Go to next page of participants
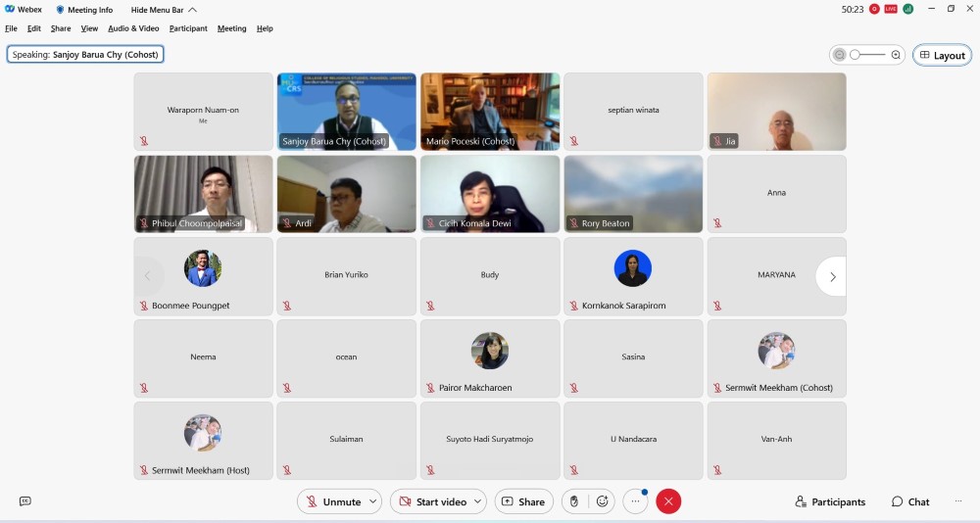Screen dimensions: 980x523 click(x=832, y=276)
